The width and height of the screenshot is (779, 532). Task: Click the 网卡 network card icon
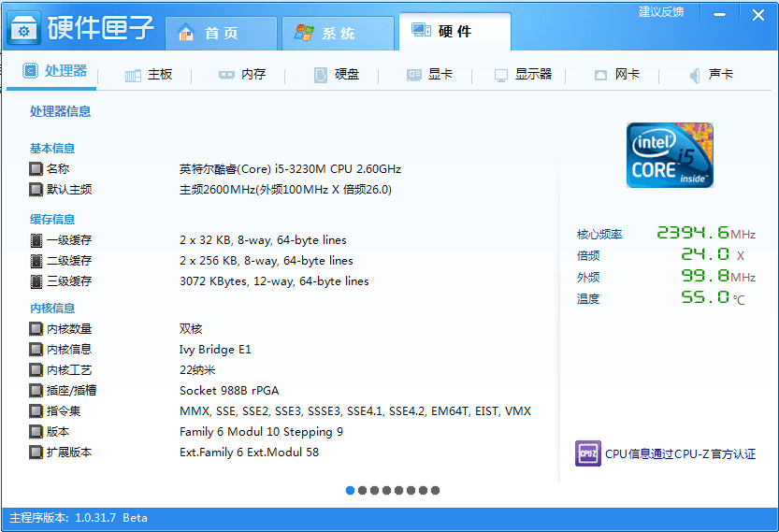click(x=600, y=75)
